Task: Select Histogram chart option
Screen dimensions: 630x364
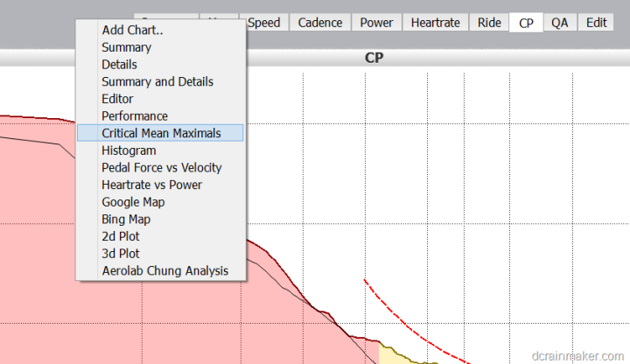Action: [x=129, y=150]
